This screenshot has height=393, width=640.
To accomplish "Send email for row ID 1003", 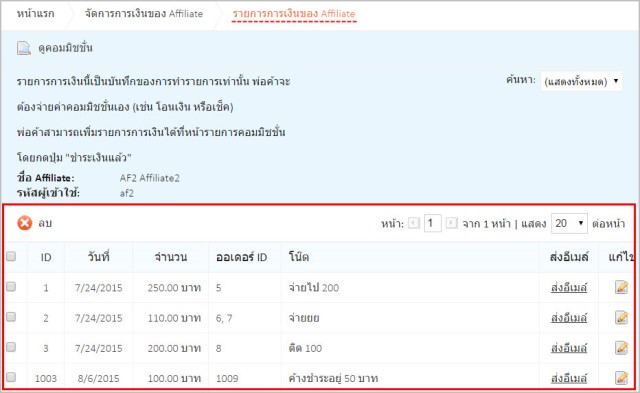I will point(569,378).
